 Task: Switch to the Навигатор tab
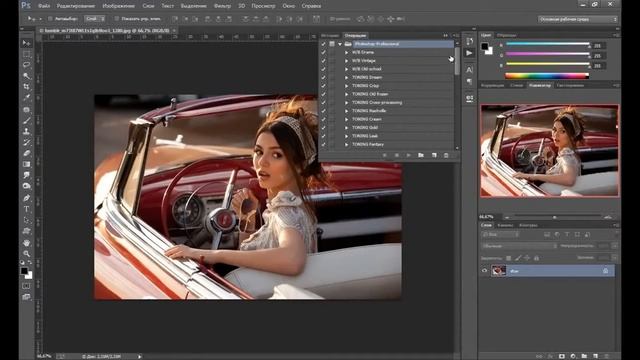pos(540,85)
